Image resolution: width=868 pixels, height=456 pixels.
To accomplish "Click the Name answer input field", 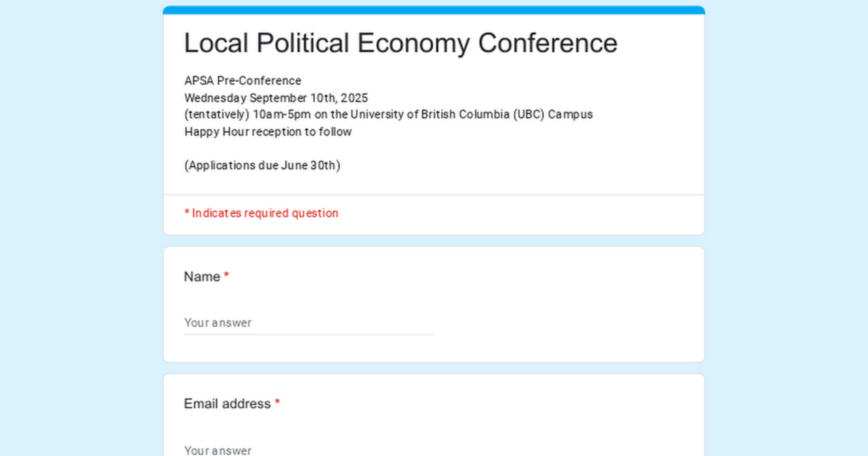I will [308, 323].
